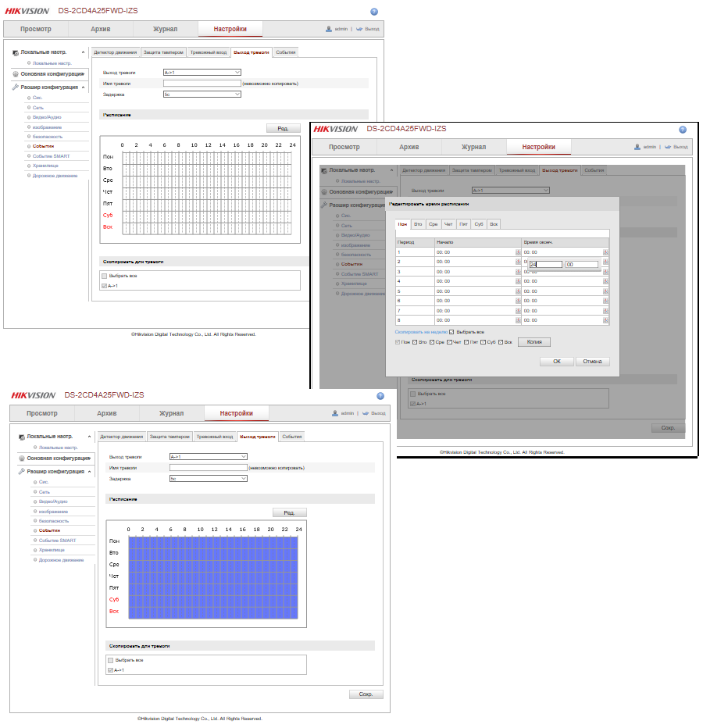Click the time picker icon for period 1 start

click(x=518, y=252)
